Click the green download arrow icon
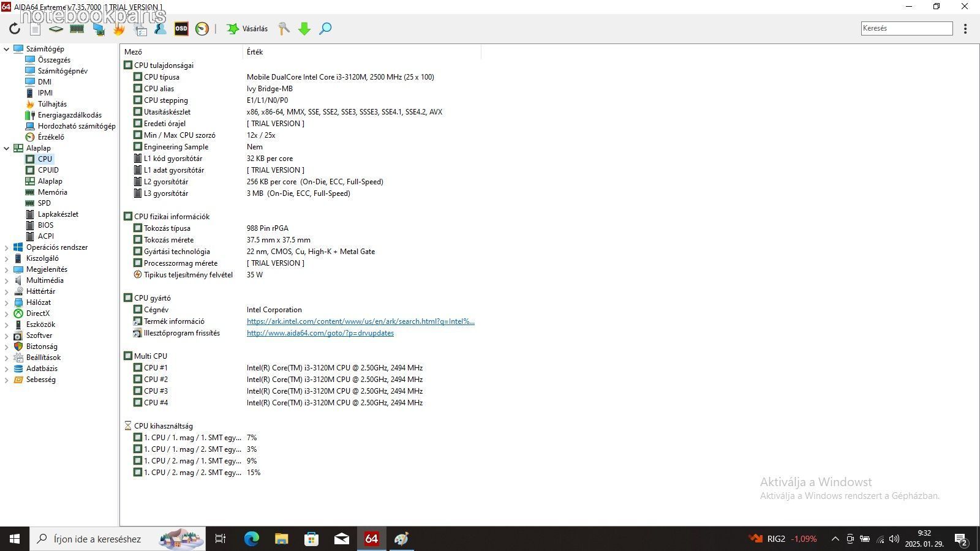The image size is (980, 551). point(304,29)
